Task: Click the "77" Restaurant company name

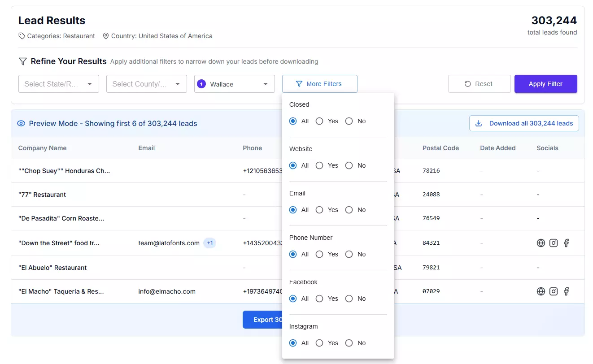Action: coord(42,195)
